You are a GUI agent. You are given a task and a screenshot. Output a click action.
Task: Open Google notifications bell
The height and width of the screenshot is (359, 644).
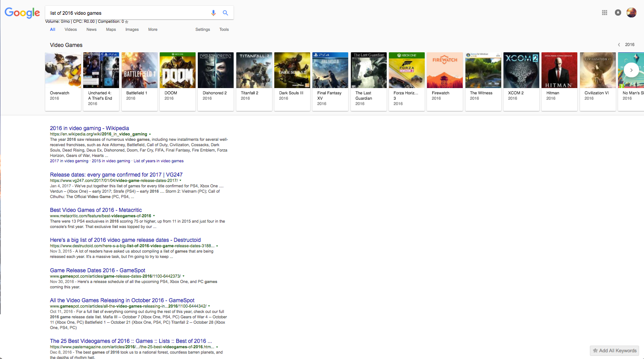[x=618, y=13]
